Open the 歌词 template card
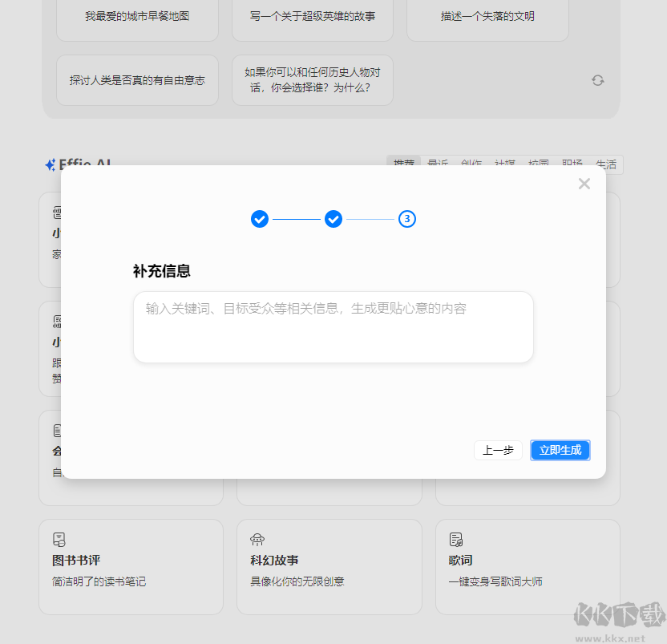 pyautogui.click(x=528, y=567)
